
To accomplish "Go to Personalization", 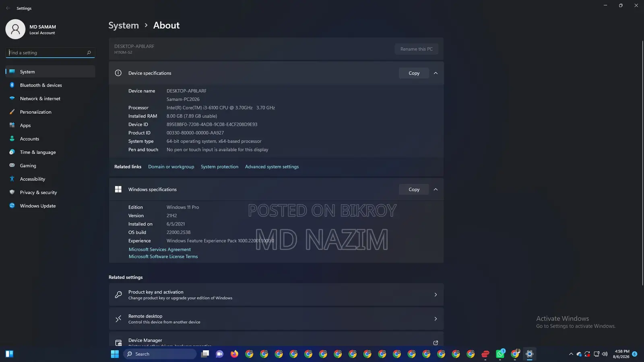I will (50, 112).
